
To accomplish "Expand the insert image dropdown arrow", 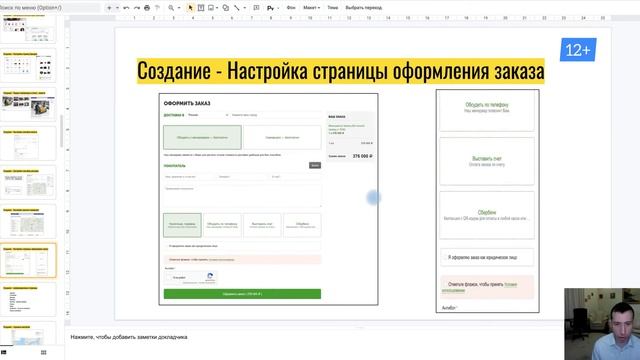I will 217,8.
